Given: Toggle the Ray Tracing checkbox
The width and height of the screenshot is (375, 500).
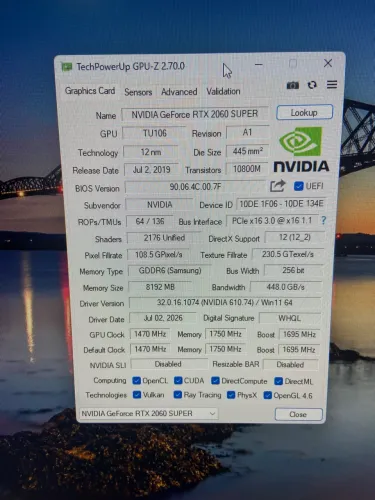Looking at the screenshot, I should pyautogui.click(x=177, y=395).
